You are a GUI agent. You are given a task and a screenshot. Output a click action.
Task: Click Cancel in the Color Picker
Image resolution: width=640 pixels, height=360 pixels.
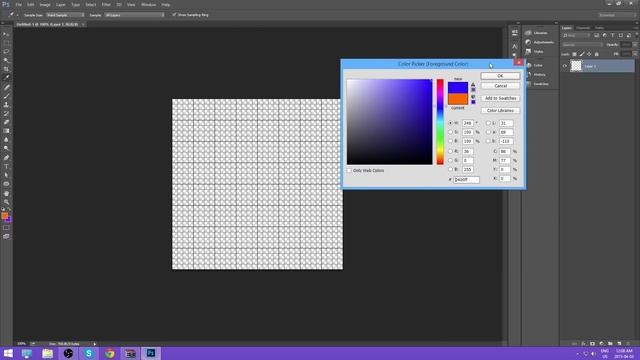coord(500,86)
